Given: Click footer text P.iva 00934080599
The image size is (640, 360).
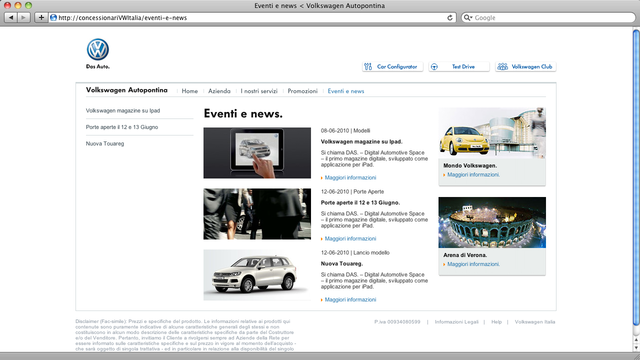Looking at the screenshot, I should pos(397,322).
